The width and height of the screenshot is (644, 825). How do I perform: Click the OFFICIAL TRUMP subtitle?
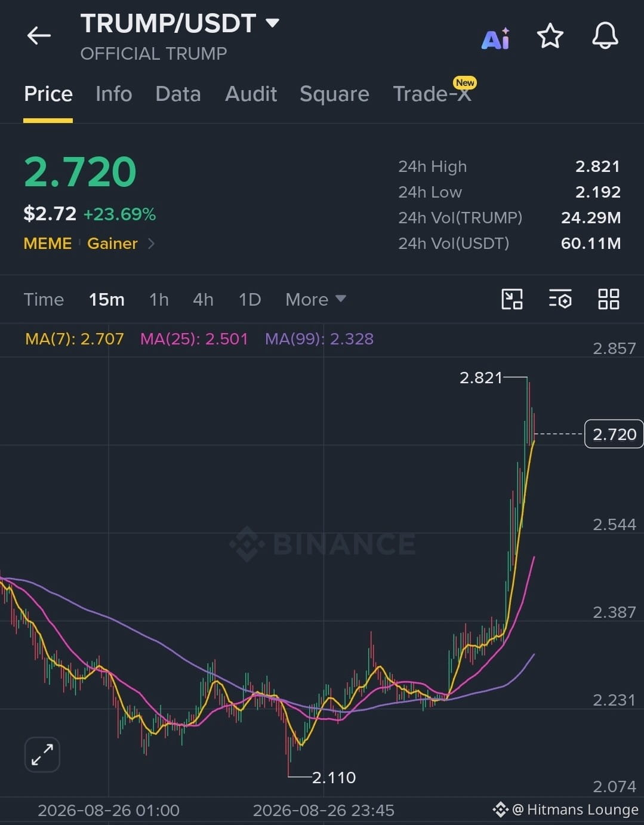(153, 54)
